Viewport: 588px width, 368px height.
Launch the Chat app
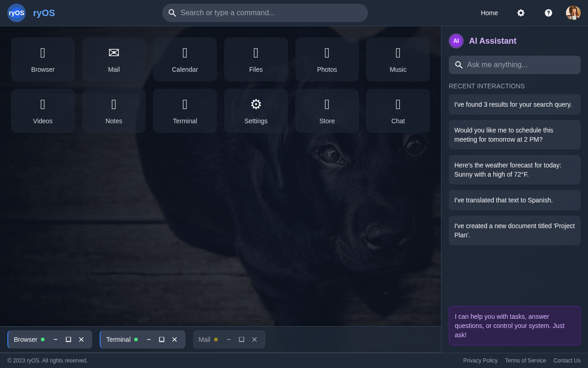pos(398,111)
